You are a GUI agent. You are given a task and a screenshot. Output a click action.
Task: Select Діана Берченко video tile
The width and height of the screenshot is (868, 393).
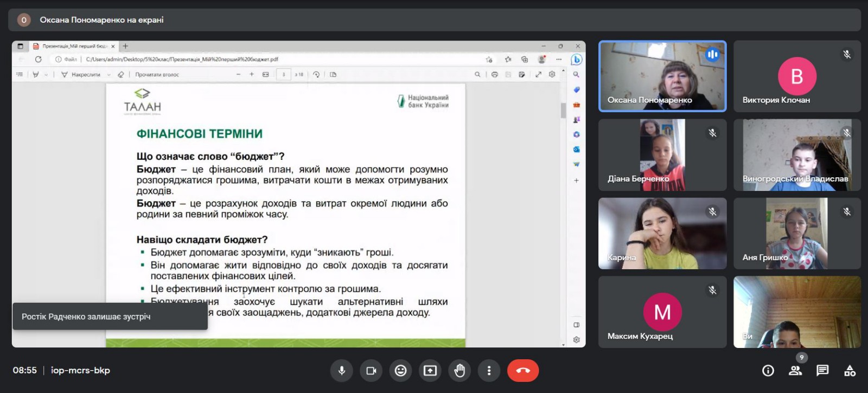coord(662,155)
